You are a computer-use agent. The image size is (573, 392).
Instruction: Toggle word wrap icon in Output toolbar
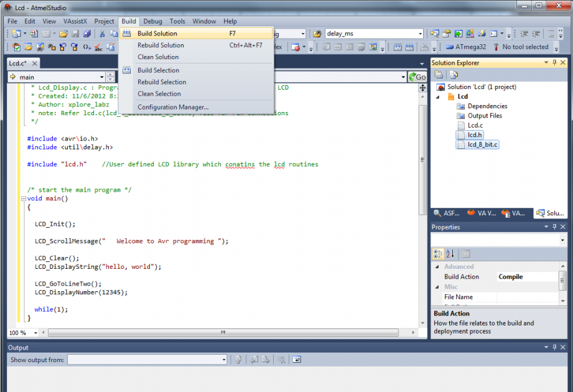[296, 360]
